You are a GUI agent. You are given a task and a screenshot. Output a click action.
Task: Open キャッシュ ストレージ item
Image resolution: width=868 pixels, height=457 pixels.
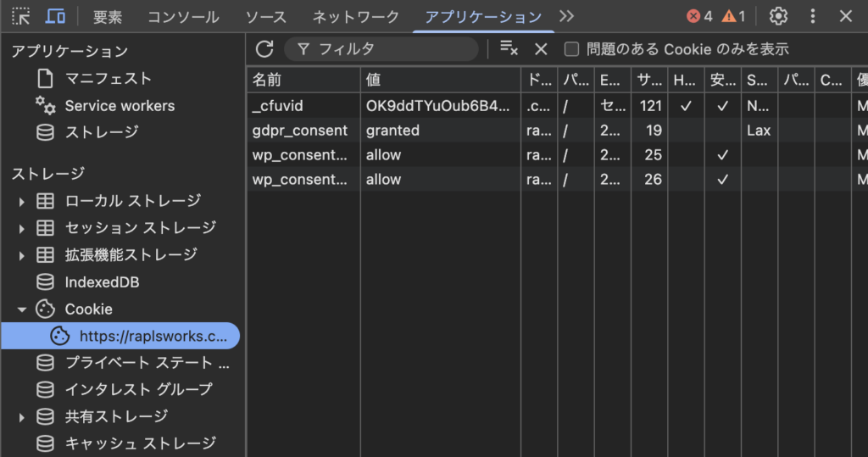(x=141, y=443)
